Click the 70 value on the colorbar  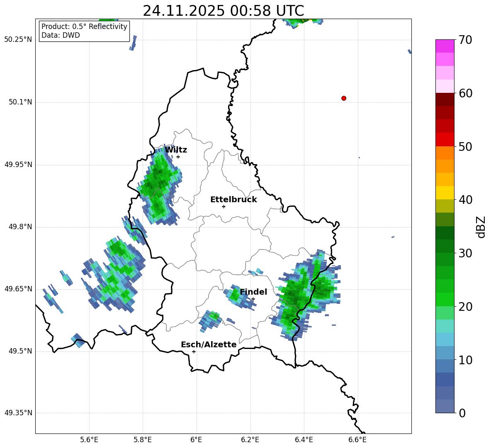point(465,40)
